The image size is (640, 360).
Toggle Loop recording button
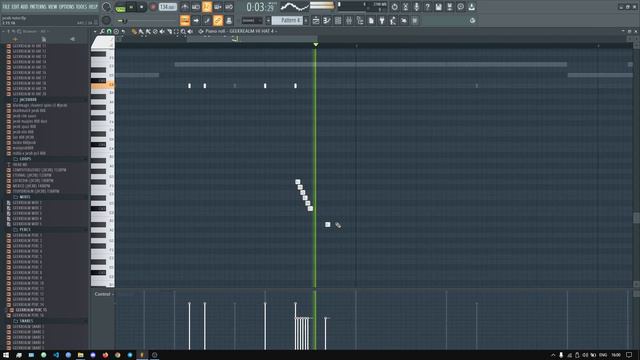tap(229, 7)
